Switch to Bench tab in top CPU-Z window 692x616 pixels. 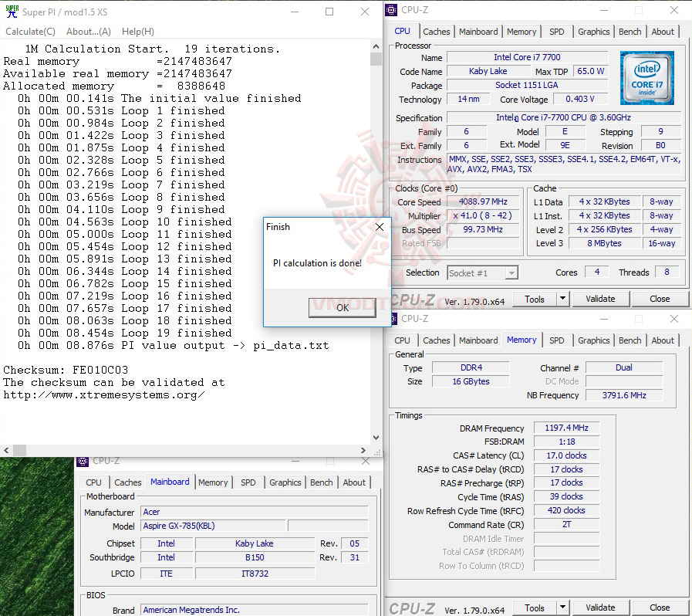630,32
